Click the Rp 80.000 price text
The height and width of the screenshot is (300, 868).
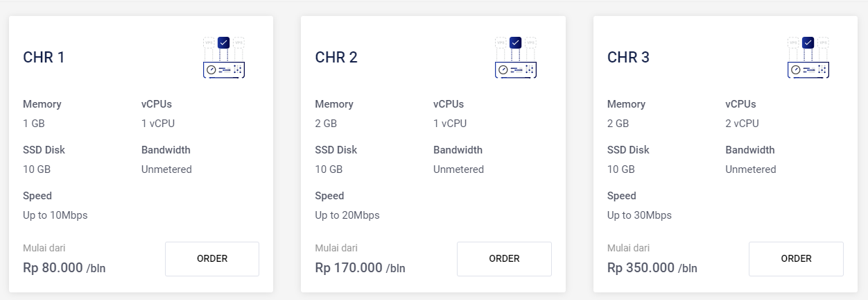[53, 268]
